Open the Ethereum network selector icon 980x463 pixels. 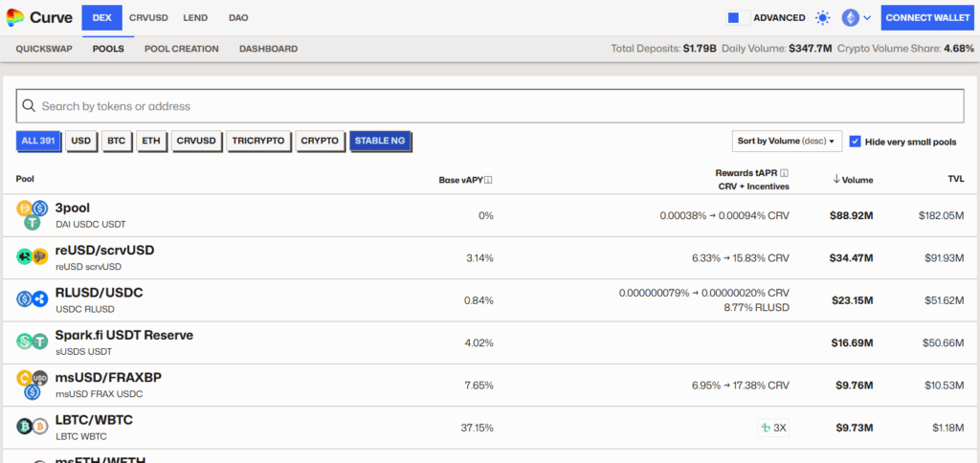click(x=850, y=17)
